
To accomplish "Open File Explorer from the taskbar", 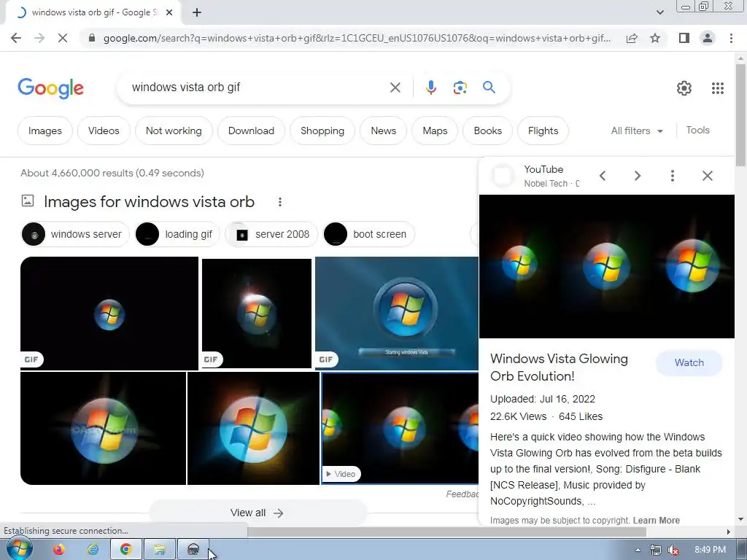I will coord(159,550).
